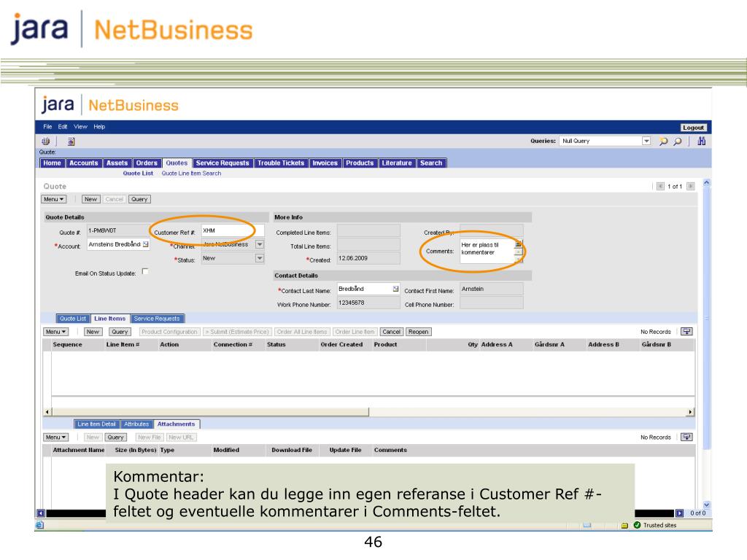Image resolution: width=747 pixels, height=560 pixels.
Task: Open the Help menu
Action: point(99,127)
